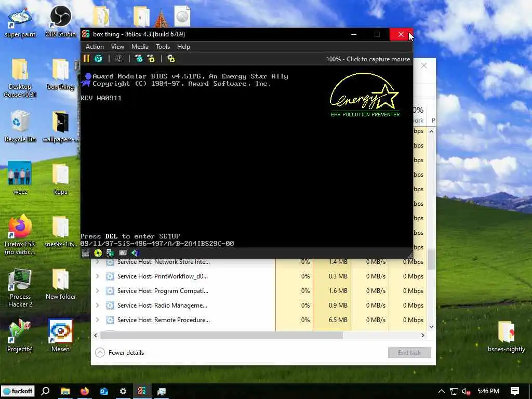
Task: Open the Media menu
Action: (140, 47)
